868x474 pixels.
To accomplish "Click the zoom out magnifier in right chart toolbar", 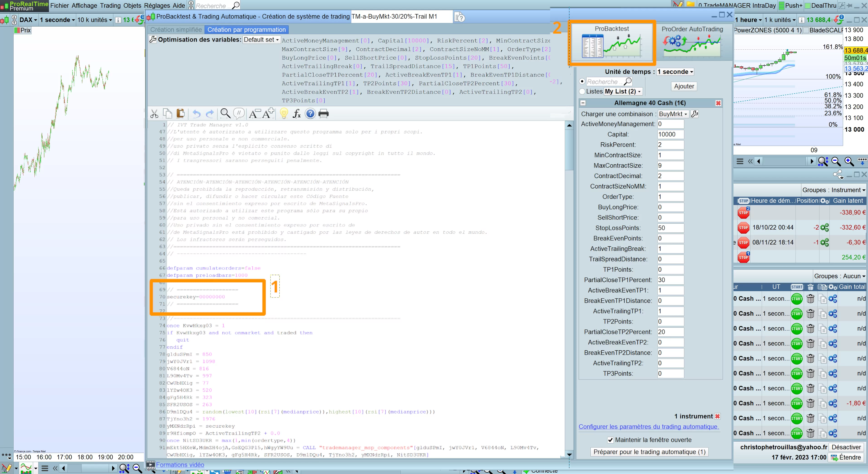I will [x=836, y=162].
